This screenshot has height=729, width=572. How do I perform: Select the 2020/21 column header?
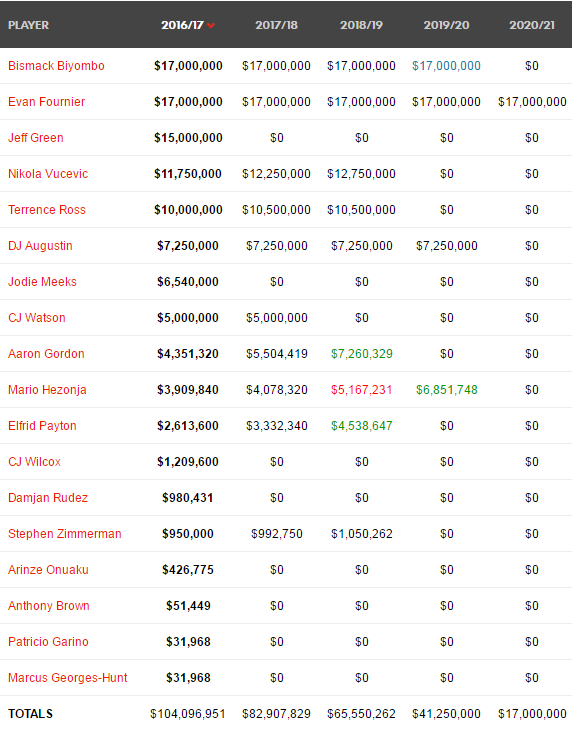[532, 25]
